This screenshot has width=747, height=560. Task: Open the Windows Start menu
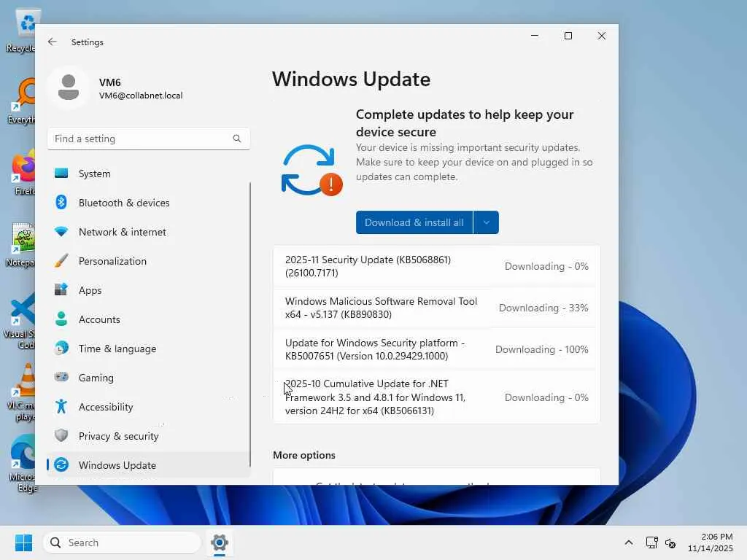tap(23, 542)
